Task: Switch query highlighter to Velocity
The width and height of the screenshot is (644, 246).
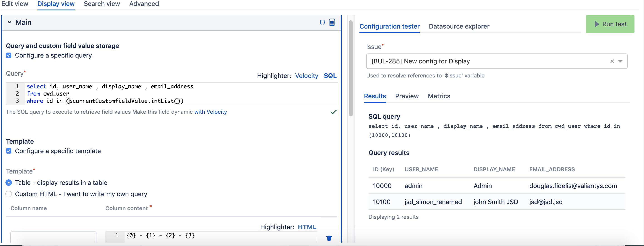Action: (x=307, y=76)
